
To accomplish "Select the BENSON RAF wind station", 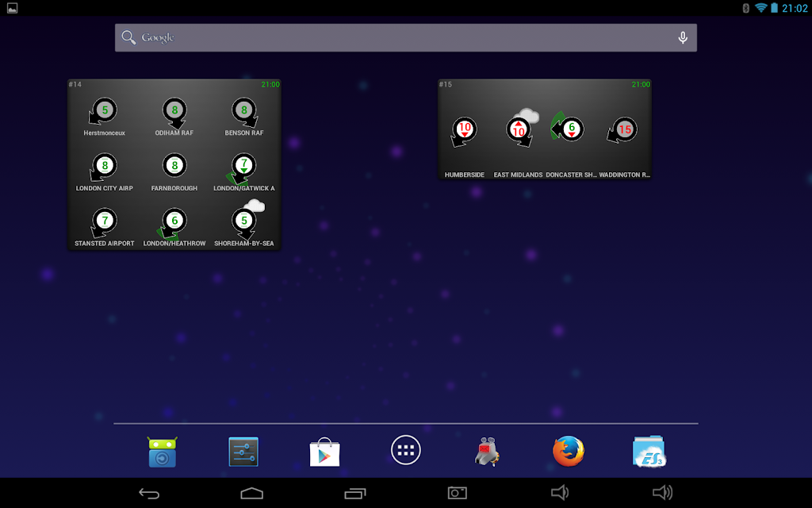I will tap(244, 112).
